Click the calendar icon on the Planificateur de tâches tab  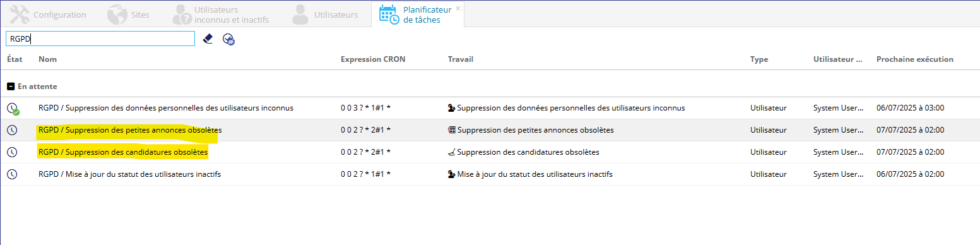point(389,15)
